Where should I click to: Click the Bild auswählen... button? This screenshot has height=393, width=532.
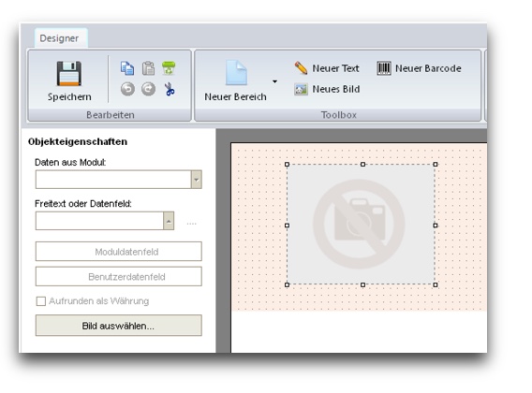pos(118,326)
